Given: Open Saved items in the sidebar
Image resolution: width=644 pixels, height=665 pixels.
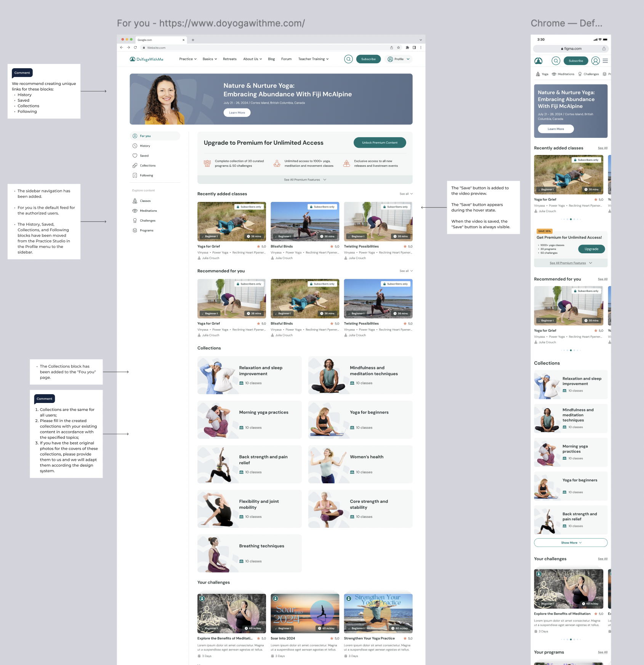Looking at the screenshot, I should pos(144,156).
